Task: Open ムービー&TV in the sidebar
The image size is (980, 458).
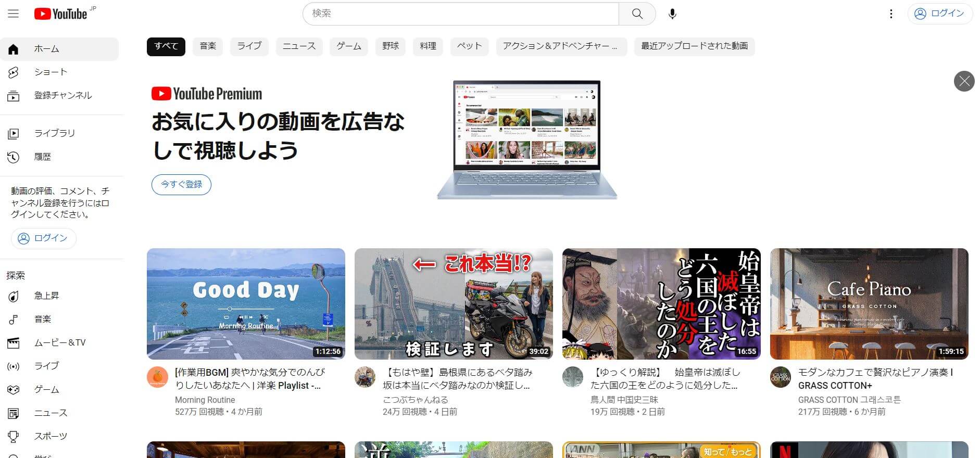Action: point(59,343)
